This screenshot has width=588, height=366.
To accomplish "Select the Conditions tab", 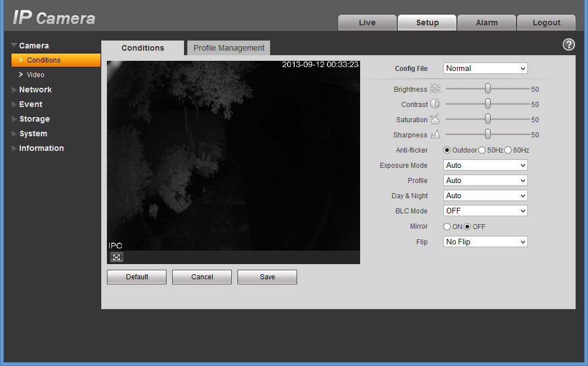I will pyautogui.click(x=142, y=48).
